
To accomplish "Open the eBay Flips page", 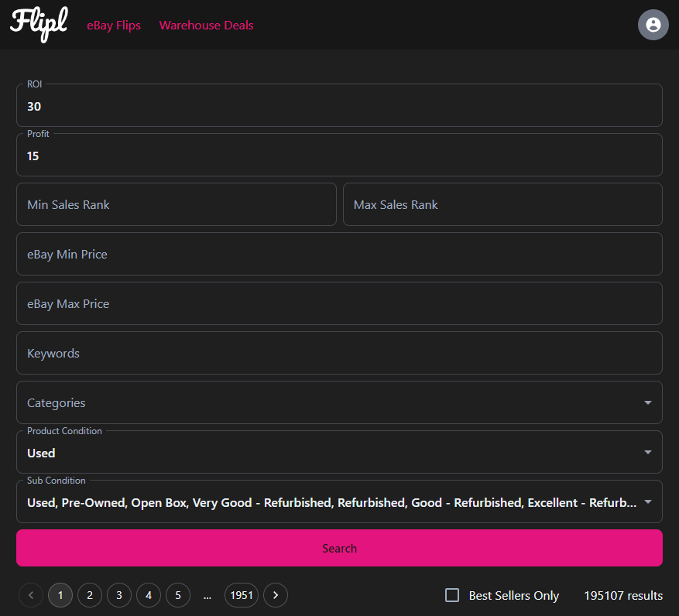I will 114,25.
